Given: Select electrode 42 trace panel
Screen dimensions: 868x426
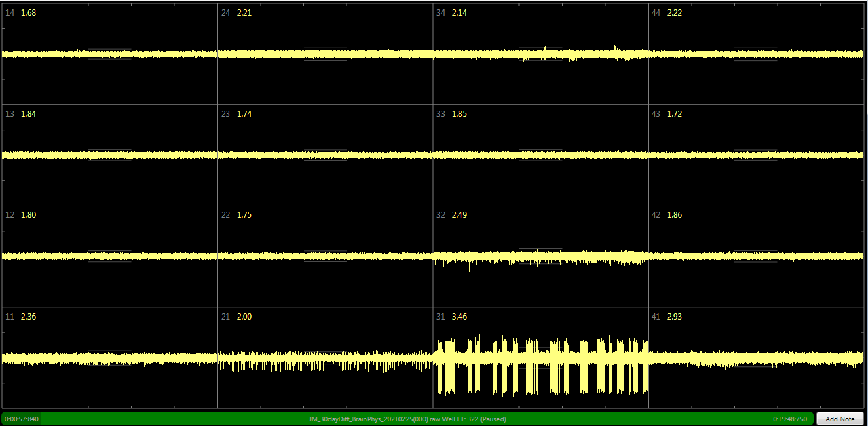Looking at the screenshot, I should click(756, 256).
